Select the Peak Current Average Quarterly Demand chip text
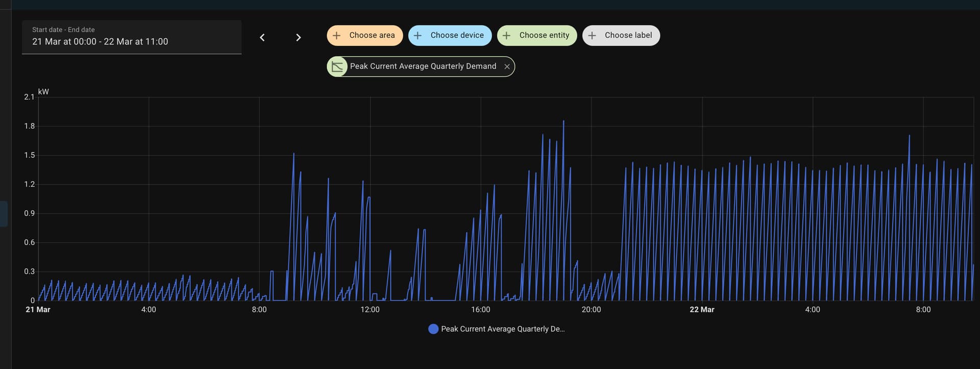Viewport: 980px width, 369px height. pos(423,66)
